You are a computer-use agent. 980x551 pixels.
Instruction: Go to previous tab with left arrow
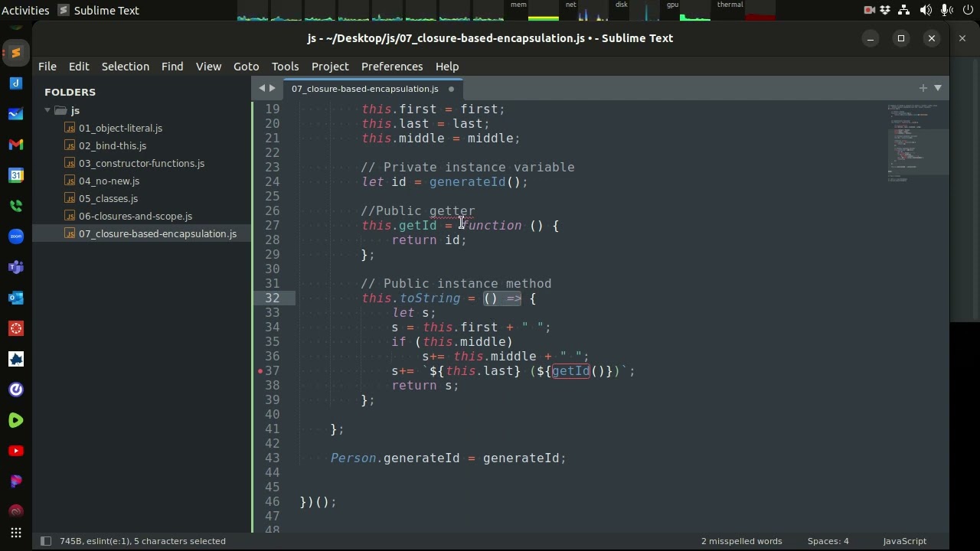[x=262, y=88]
